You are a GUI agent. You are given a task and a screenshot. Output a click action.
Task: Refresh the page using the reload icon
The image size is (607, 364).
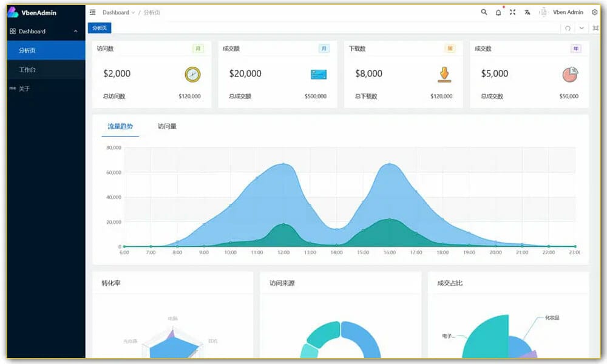pos(568,28)
